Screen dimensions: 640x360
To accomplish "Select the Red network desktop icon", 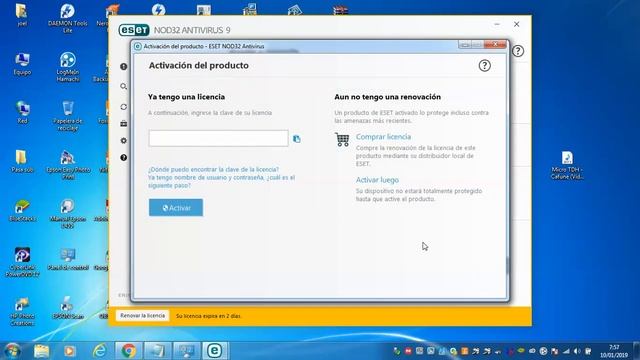I will click(x=22, y=113).
